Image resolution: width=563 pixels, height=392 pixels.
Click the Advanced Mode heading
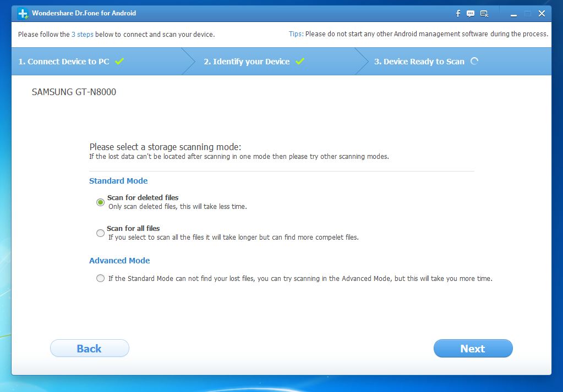pos(119,261)
